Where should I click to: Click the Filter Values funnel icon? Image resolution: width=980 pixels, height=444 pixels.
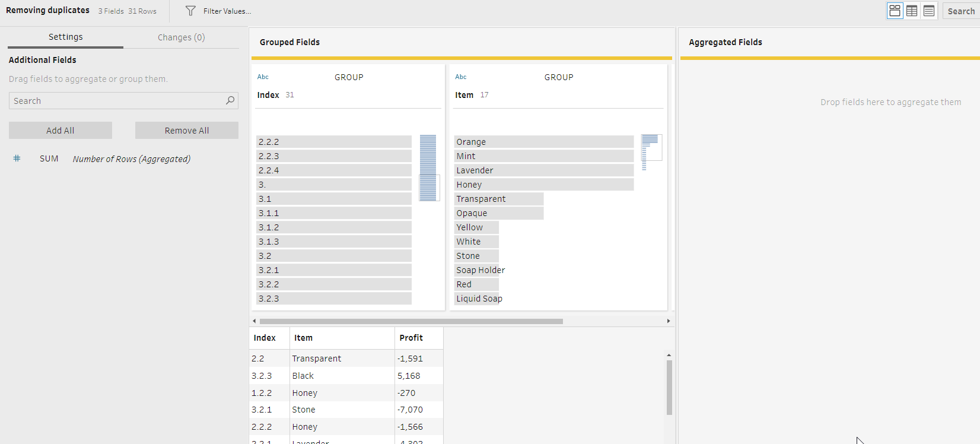(190, 11)
